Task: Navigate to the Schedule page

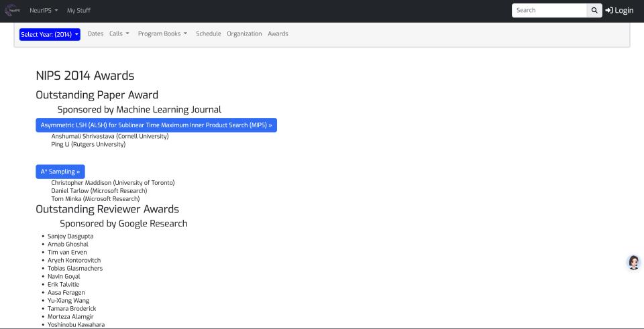Action: coord(208,34)
